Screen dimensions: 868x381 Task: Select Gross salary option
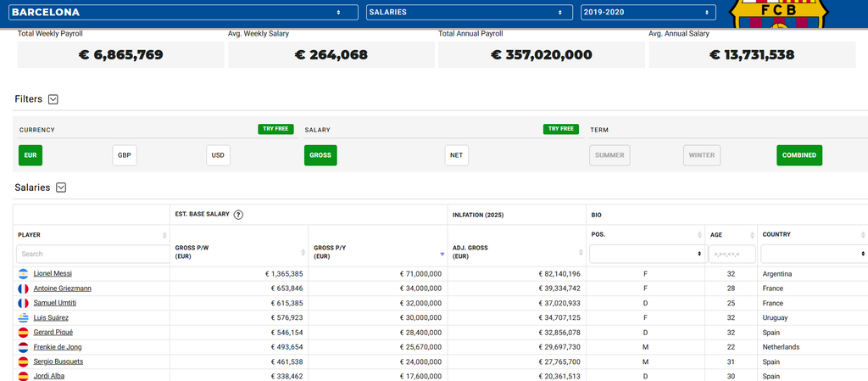pyautogui.click(x=320, y=155)
